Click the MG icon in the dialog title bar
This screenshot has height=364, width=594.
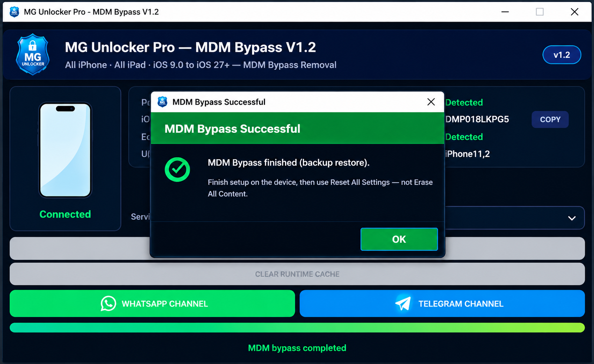(x=162, y=102)
